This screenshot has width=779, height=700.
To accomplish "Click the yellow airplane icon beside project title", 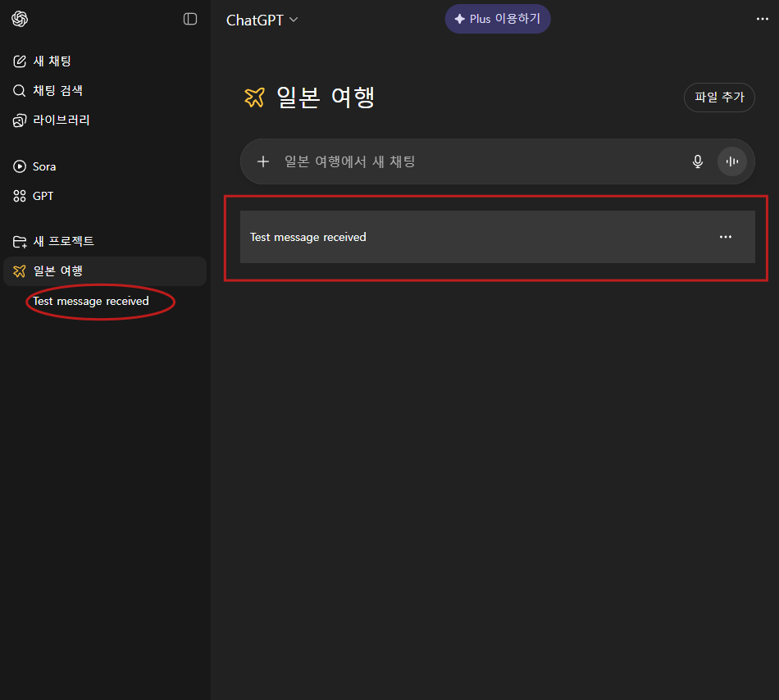I will [x=255, y=98].
